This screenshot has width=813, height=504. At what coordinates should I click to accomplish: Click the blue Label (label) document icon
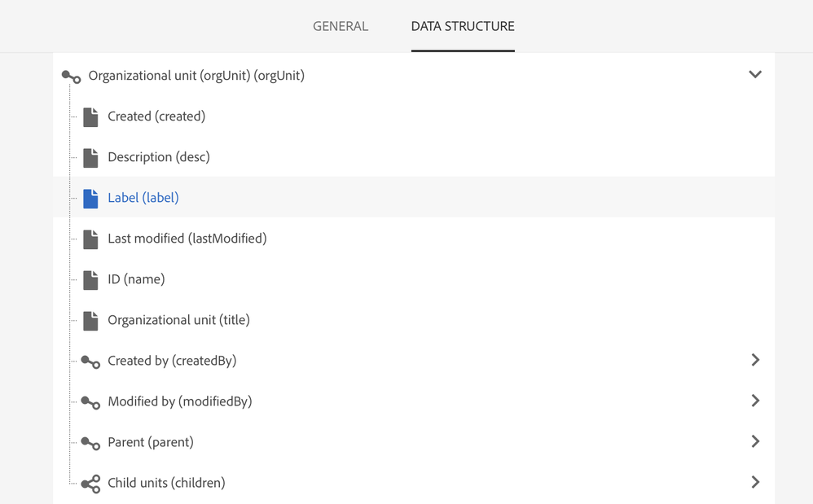click(90, 198)
